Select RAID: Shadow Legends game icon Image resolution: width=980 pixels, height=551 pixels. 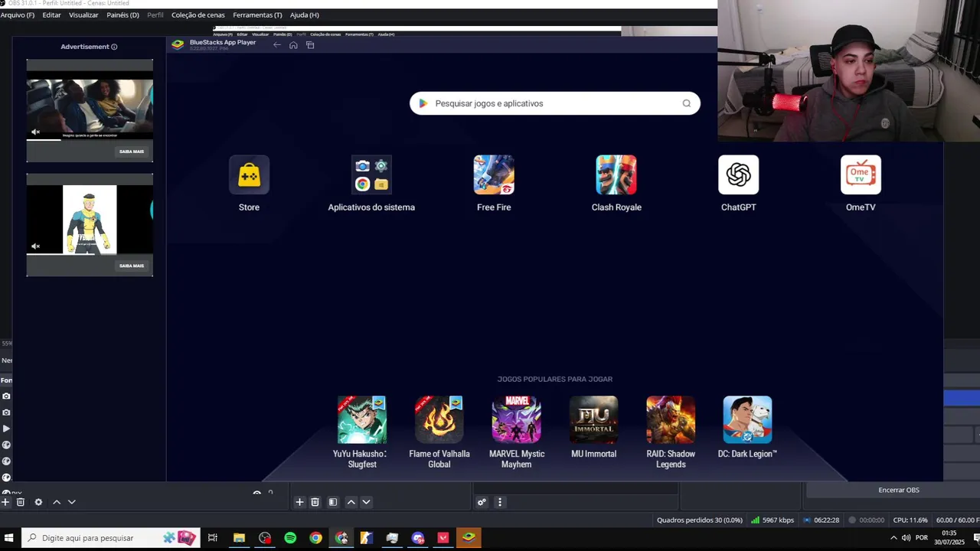click(x=671, y=419)
